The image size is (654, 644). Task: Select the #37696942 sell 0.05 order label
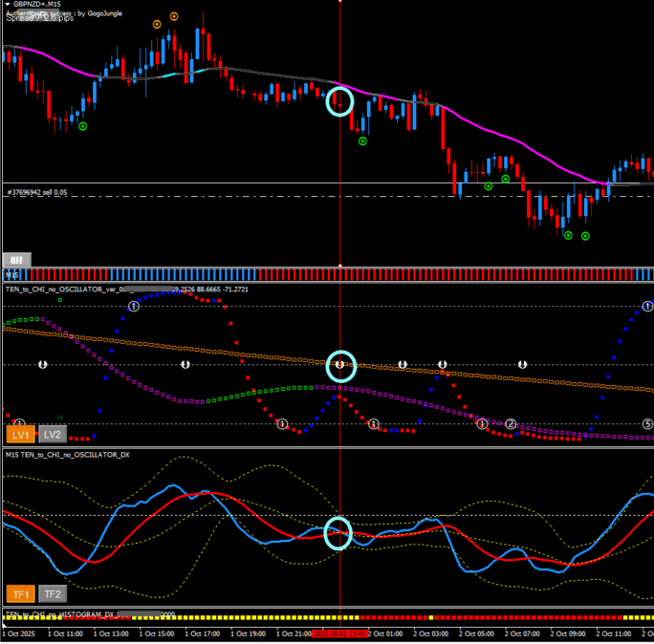[38, 192]
